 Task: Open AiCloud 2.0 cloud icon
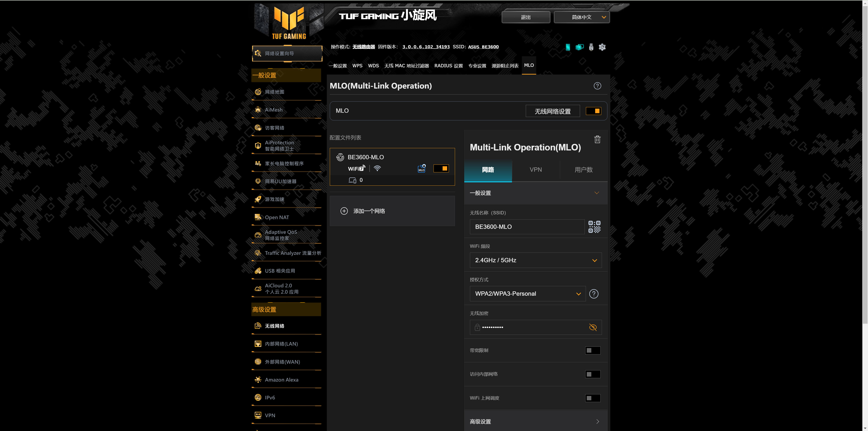(258, 288)
